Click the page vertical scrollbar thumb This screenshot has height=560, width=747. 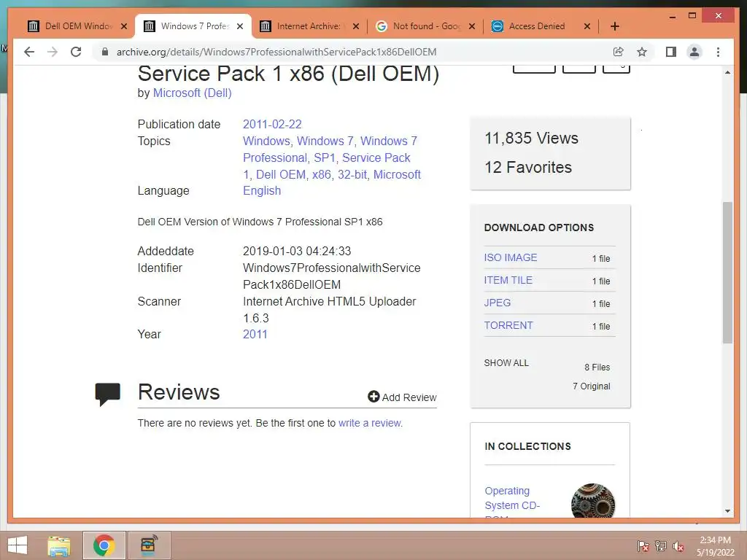pyautogui.click(x=727, y=273)
